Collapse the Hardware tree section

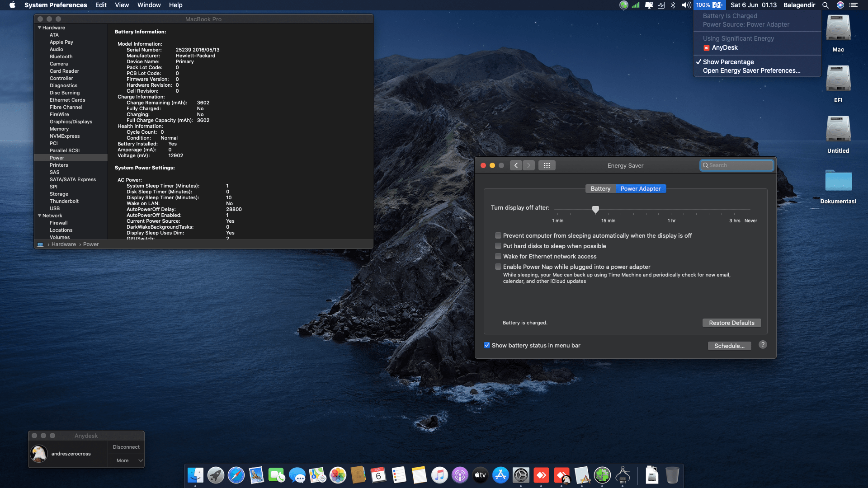(40, 28)
